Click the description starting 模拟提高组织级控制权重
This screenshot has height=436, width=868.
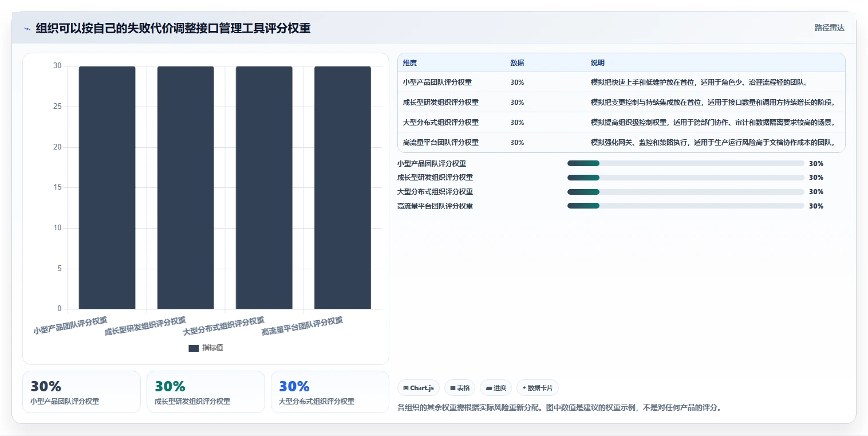[713, 123]
